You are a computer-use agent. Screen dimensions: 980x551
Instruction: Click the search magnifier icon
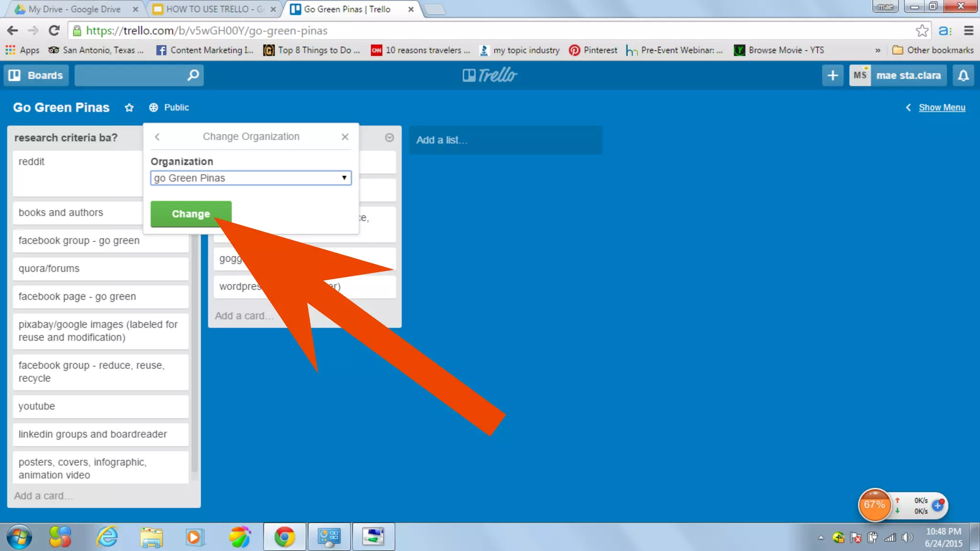pos(193,76)
